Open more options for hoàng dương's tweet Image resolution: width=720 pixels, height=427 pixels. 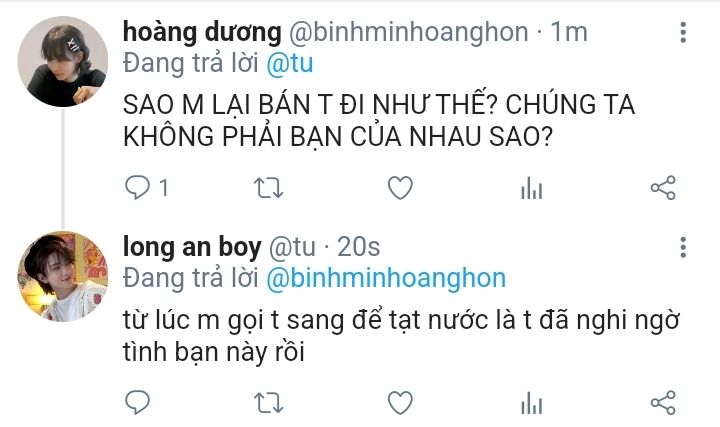(683, 32)
